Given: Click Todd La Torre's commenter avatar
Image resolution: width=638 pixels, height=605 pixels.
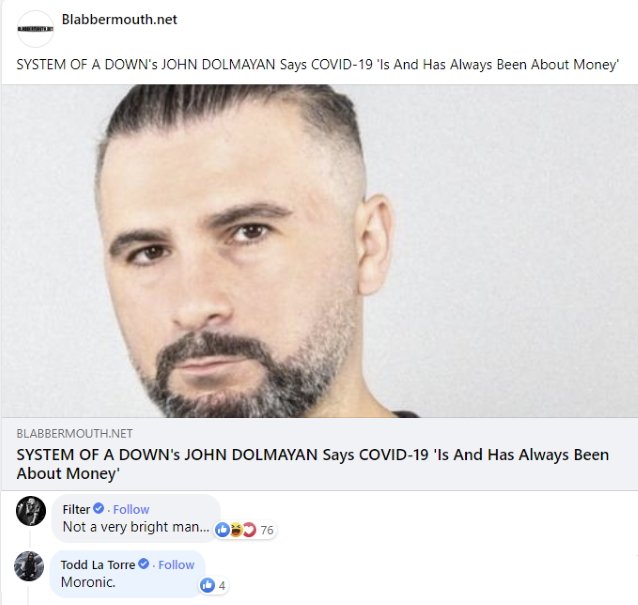Looking at the screenshot, I should (x=29, y=566).
